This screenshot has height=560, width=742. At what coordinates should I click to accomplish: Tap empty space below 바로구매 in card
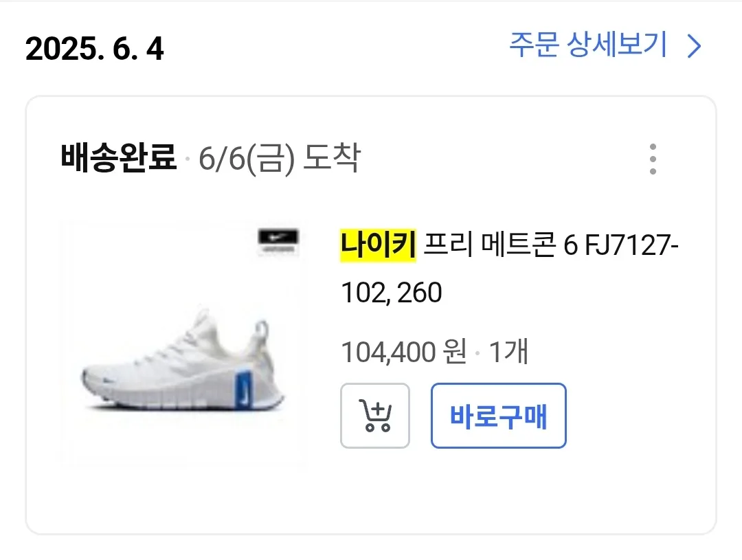499,489
